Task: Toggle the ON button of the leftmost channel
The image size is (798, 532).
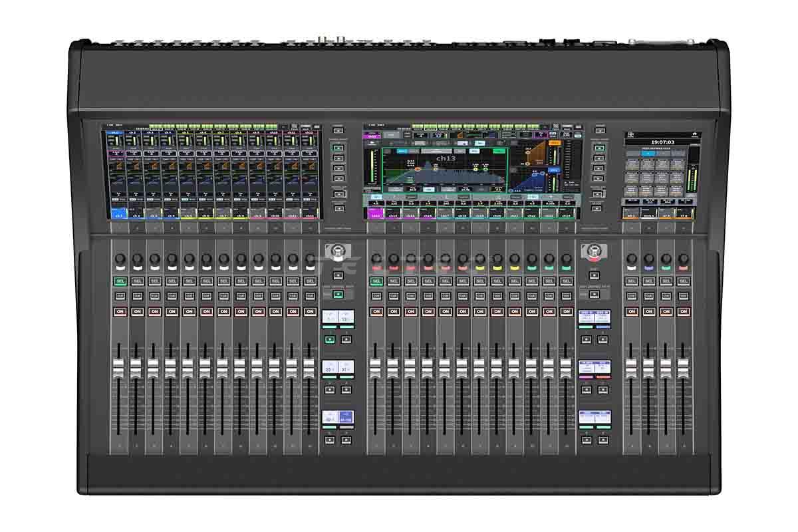Action: pos(120,311)
